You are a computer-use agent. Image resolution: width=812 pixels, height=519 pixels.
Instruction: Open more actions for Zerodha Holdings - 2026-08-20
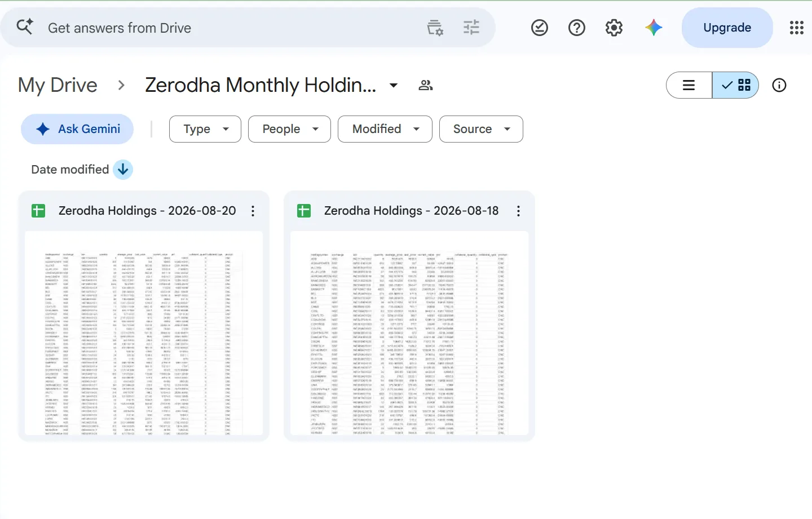pos(253,211)
